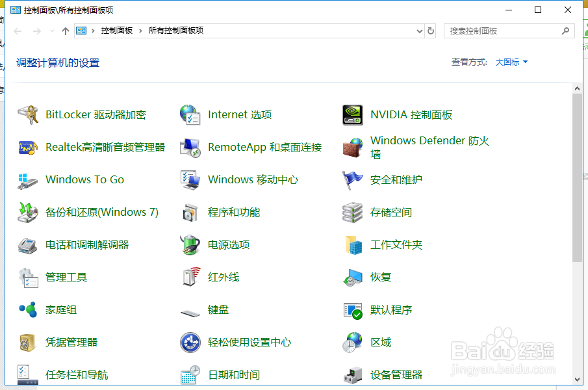The height and width of the screenshot is (390, 588).
Task: Open 默认程序 icon
Action: tap(353, 311)
